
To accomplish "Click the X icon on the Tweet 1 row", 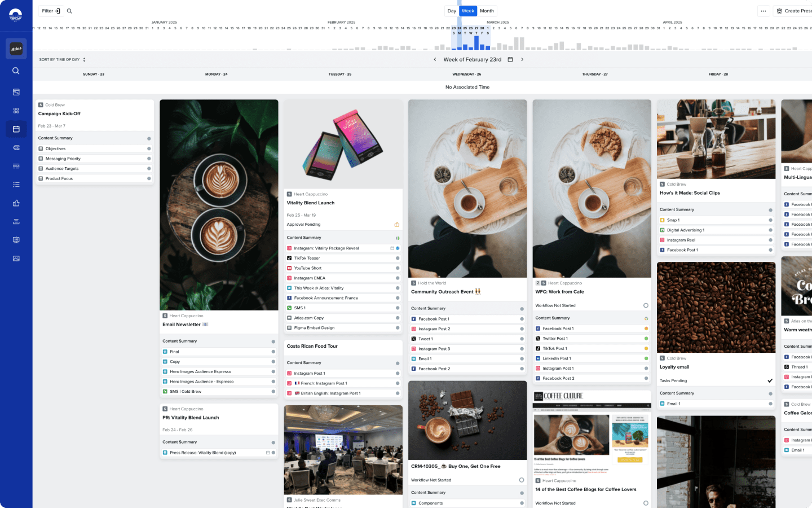I will pos(414,339).
